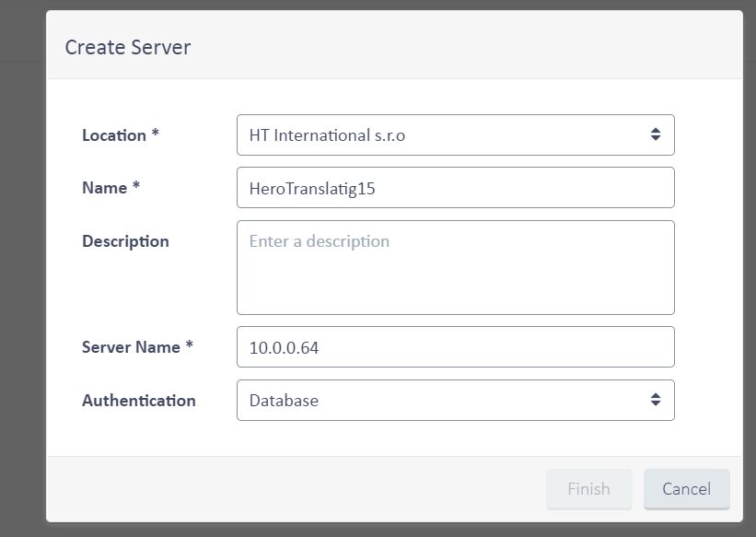756x537 pixels.
Task: Focus the Server Name field with 10.0.0.64
Action: [x=455, y=347]
